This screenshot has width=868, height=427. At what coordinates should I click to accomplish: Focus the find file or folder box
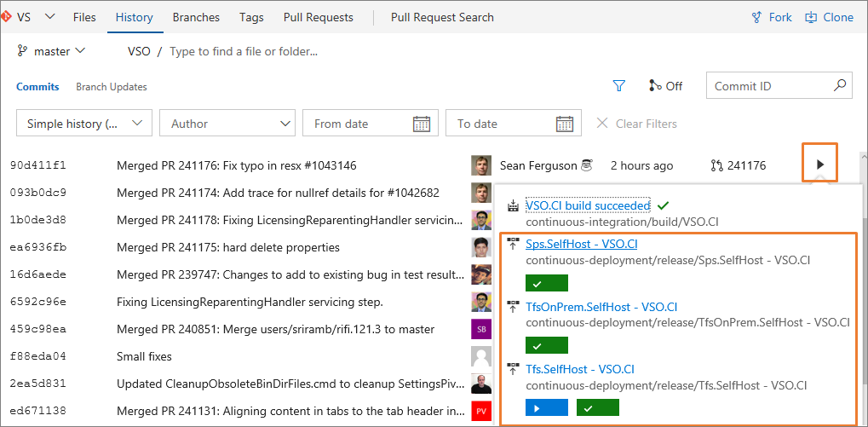pos(244,51)
